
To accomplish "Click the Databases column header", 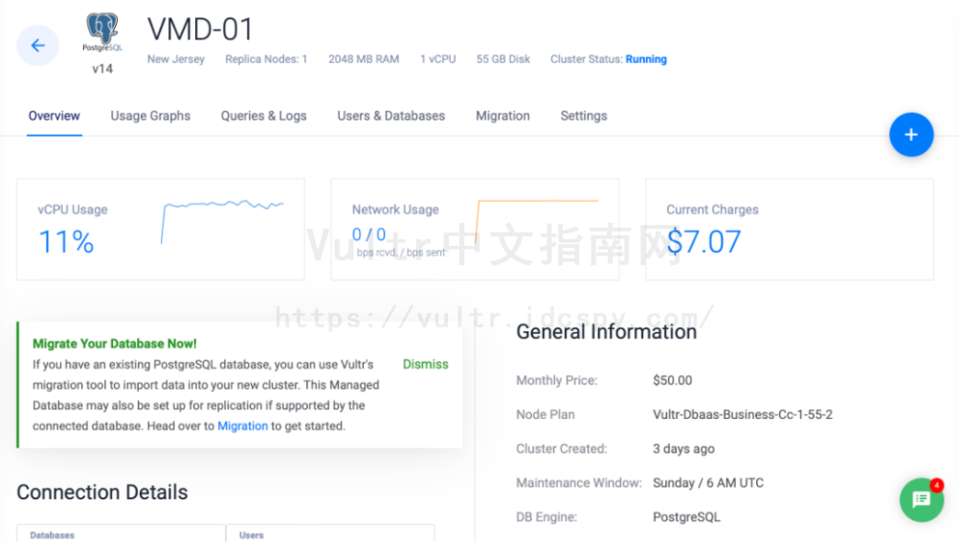I will coord(52,536).
